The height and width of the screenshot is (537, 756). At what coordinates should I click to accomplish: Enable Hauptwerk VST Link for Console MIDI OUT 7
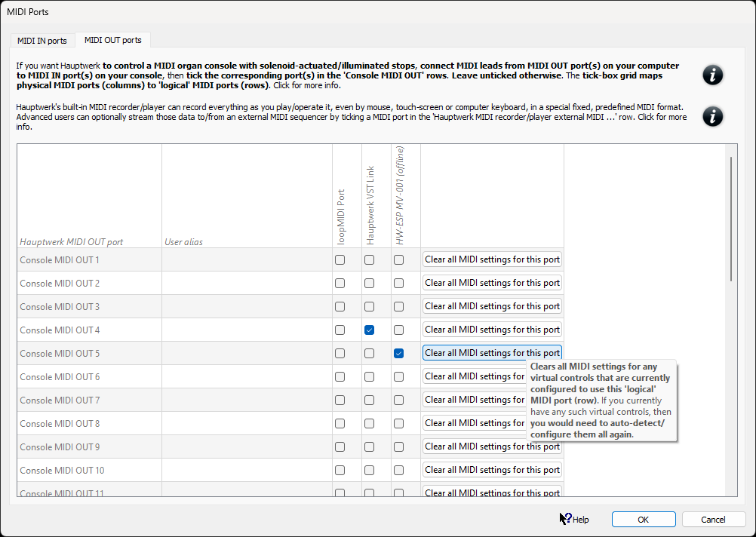pyautogui.click(x=370, y=400)
